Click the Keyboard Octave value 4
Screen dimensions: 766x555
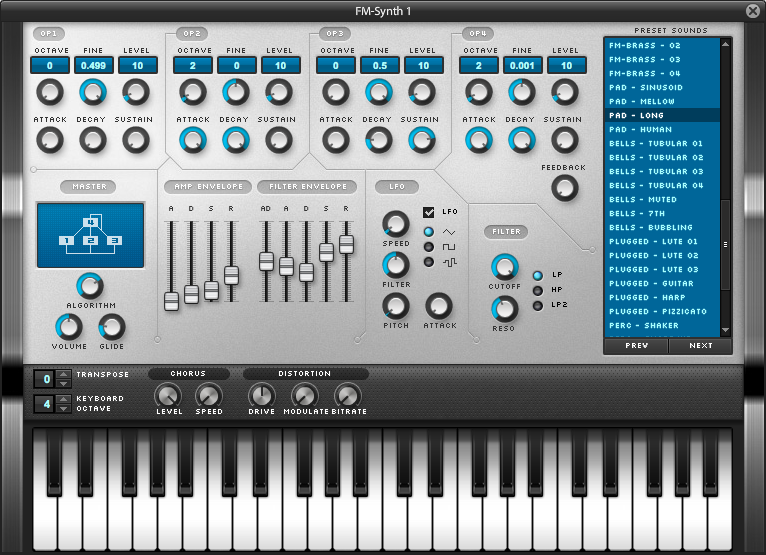[x=45, y=404]
